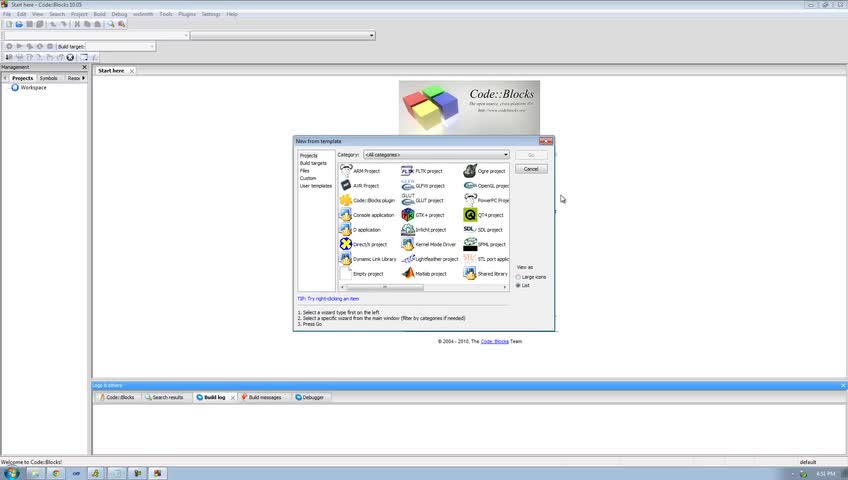
Task: Pick the Console application template
Action: (367, 215)
